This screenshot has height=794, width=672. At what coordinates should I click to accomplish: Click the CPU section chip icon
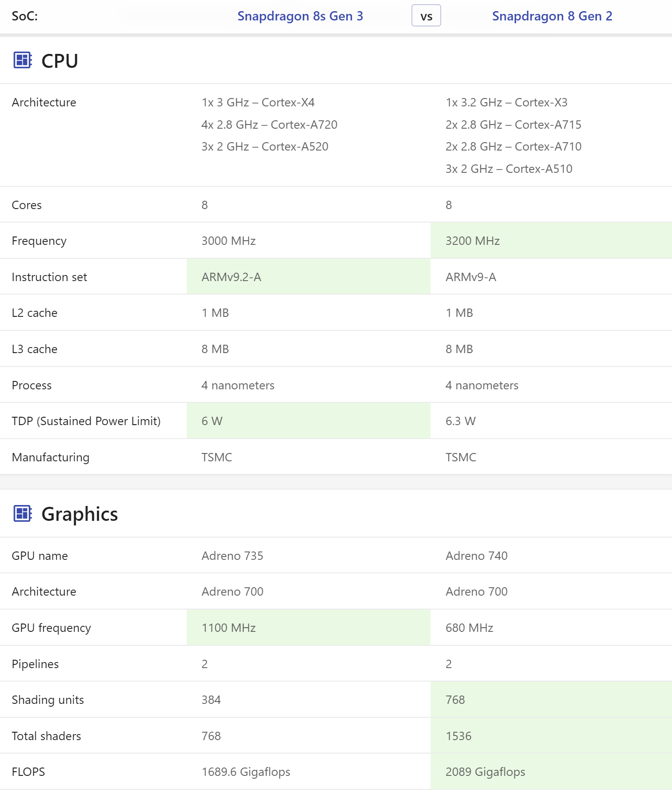click(22, 60)
